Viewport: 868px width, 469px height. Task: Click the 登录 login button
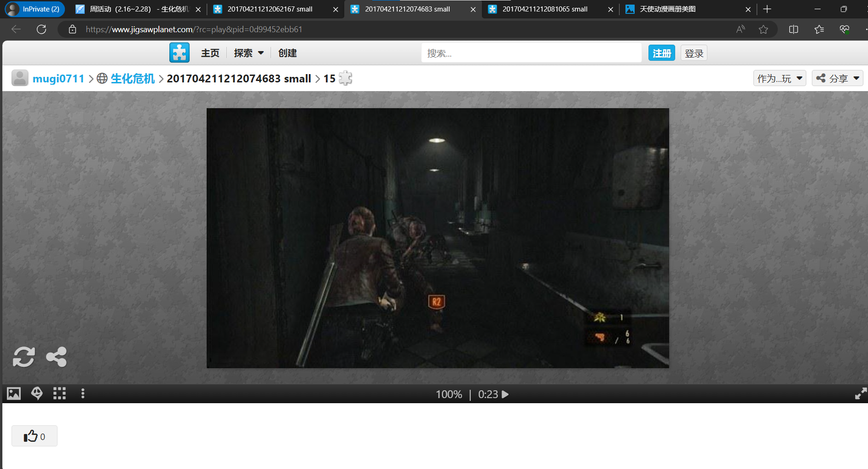coord(694,53)
